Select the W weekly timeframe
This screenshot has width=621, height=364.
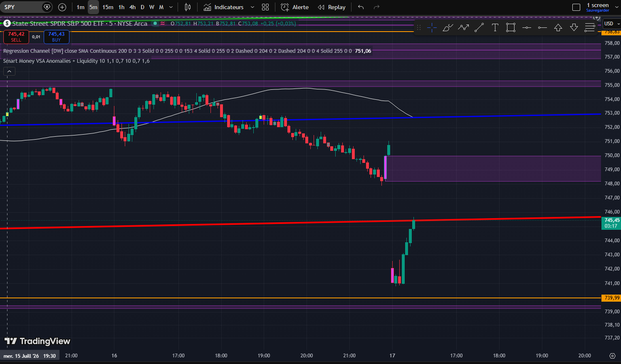(x=152, y=7)
